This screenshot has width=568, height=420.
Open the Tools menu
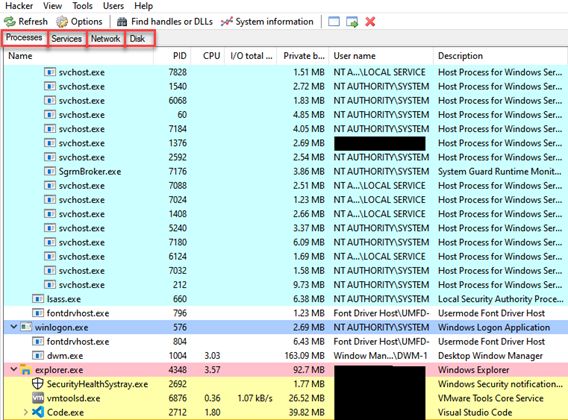[x=82, y=6]
